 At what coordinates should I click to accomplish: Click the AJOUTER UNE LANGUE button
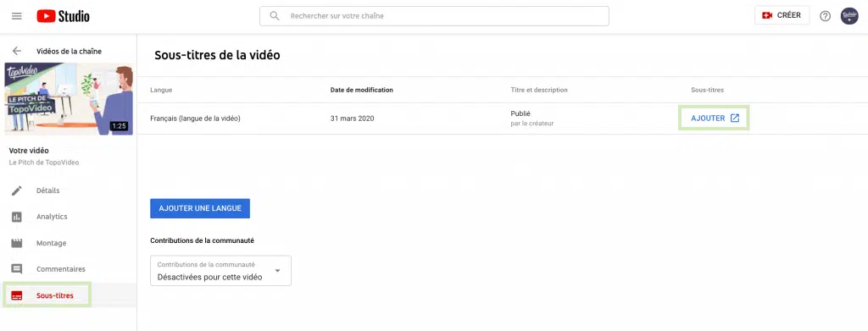[x=200, y=208]
